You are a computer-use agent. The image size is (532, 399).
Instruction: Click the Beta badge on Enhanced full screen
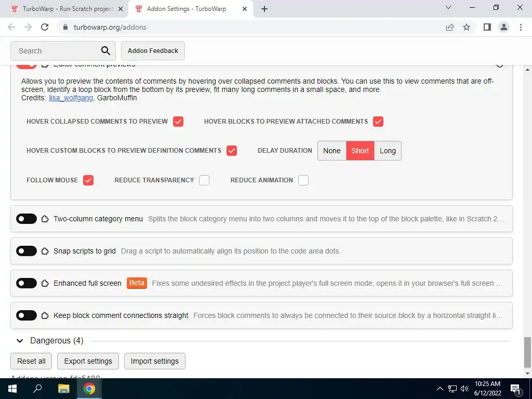coord(137,283)
